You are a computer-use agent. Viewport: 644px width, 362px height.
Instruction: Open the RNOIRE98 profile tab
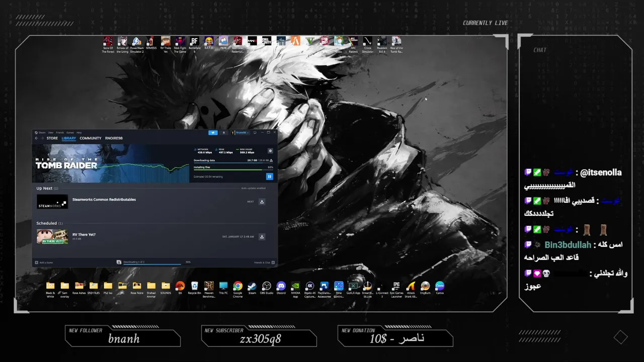[x=114, y=138]
